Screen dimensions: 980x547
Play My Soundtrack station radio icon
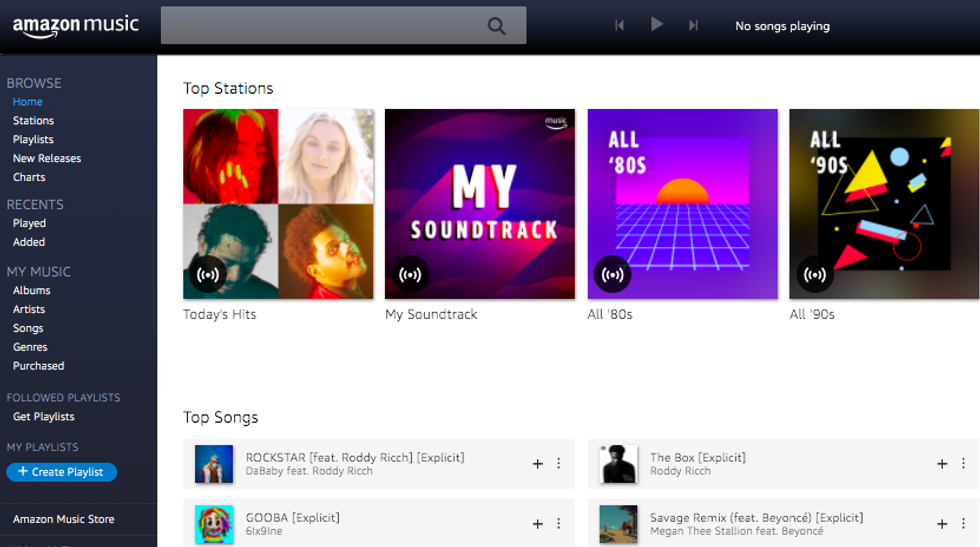point(410,274)
